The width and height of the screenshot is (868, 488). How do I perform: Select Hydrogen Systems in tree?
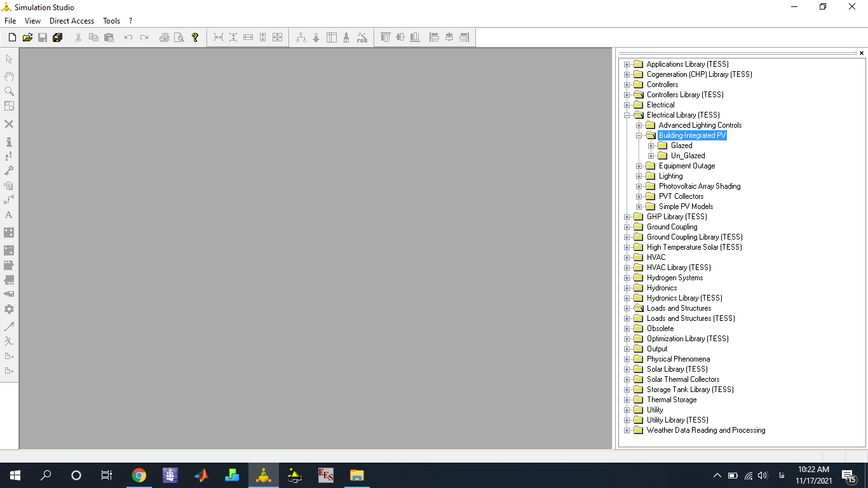(675, 278)
